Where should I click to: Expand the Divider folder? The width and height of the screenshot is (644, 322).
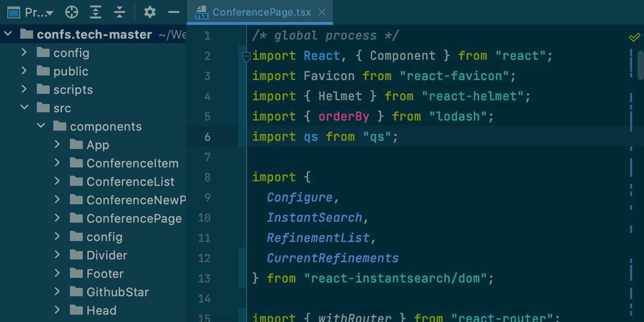pyautogui.click(x=57, y=255)
